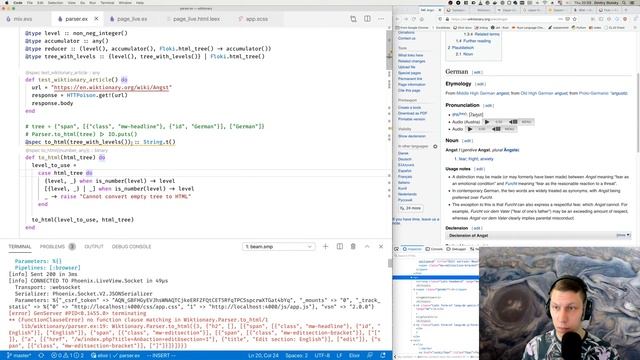Split the editor to the right
This screenshot has height=360, width=640.
(x=367, y=19)
